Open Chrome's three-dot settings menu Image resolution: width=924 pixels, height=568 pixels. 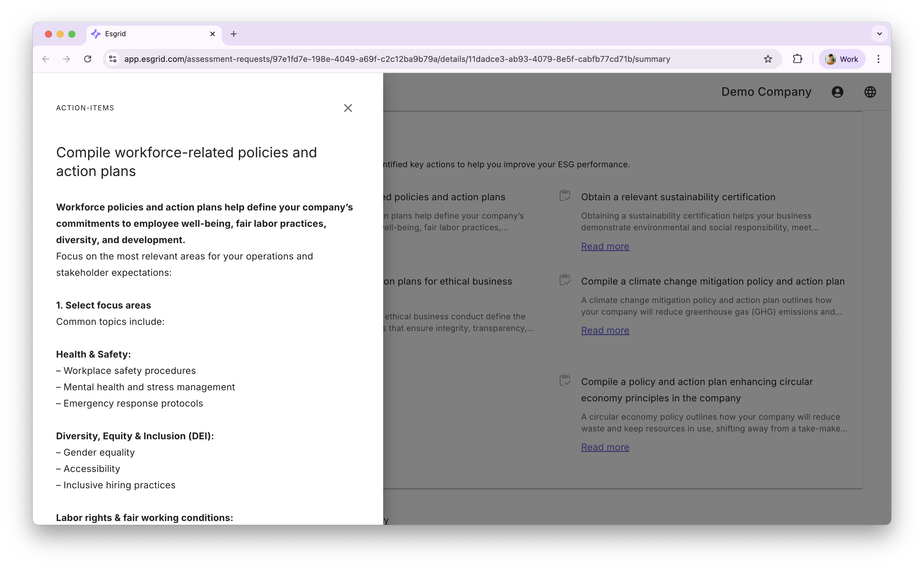(x=878, y=59)
